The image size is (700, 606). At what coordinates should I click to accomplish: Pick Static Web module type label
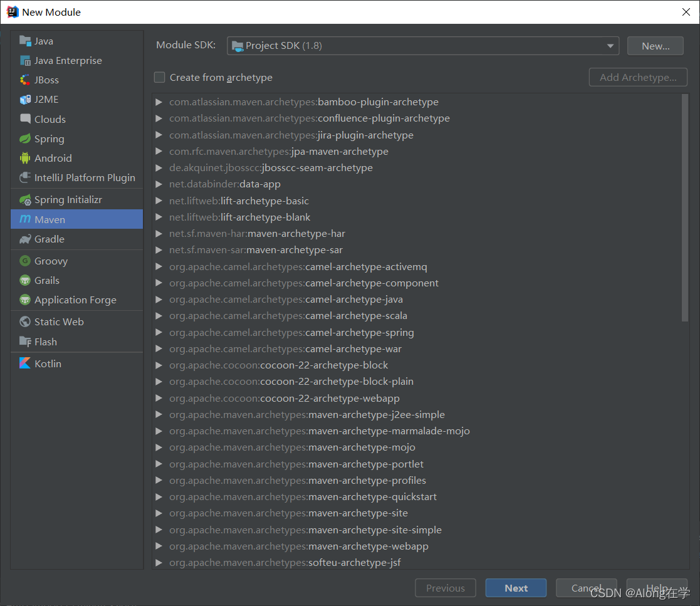pos(59,321)
